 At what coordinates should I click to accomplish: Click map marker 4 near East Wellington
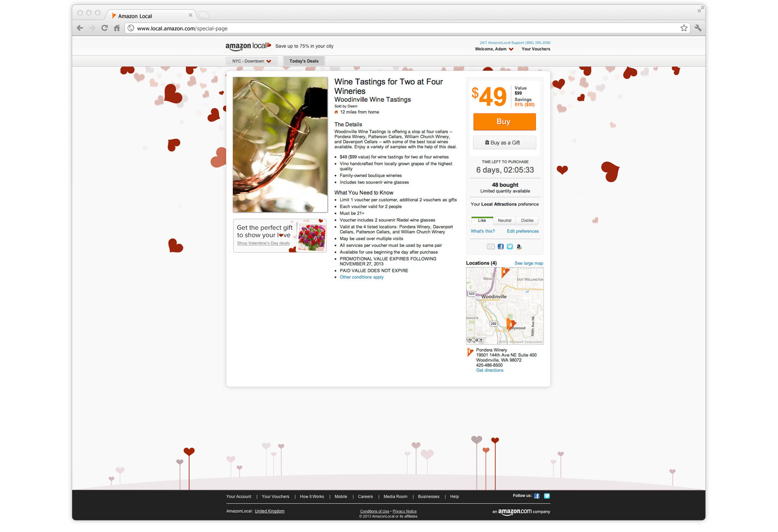tap(505, 272)
